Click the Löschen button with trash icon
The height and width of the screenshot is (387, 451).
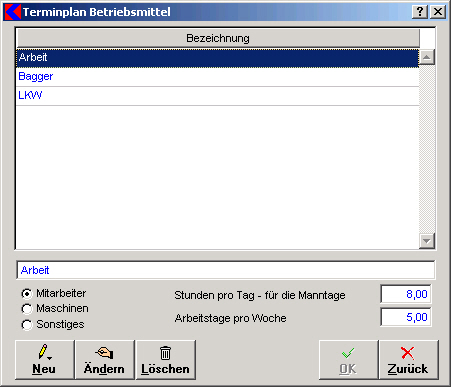(x=165, y=360)
